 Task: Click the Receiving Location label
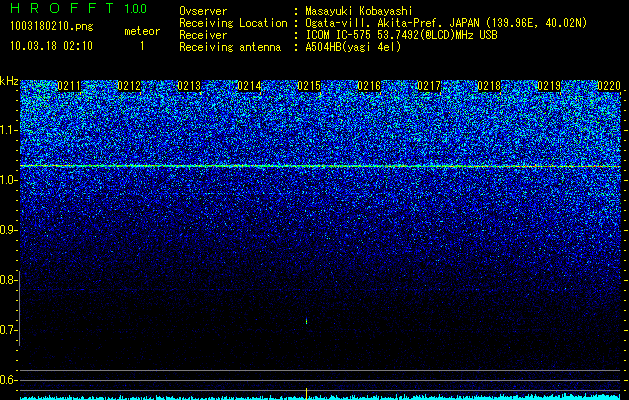click(233, 23)
